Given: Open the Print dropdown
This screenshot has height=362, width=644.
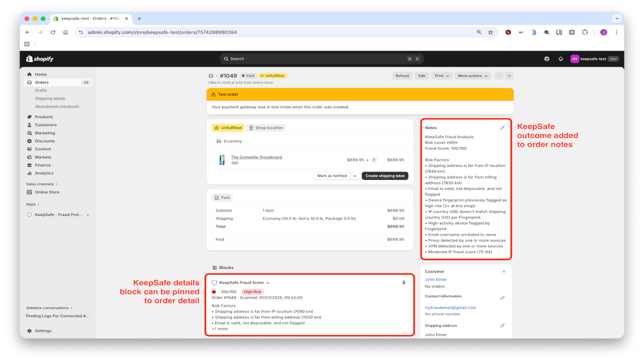Looking at the screenshot, I should point(442,76).
